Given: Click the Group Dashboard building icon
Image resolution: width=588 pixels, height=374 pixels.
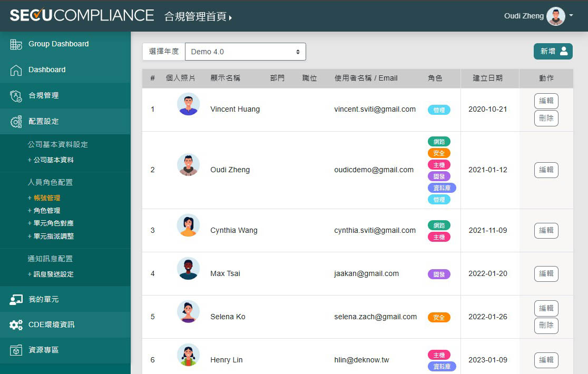Looking at the screenshot, I should pos(16,44).
